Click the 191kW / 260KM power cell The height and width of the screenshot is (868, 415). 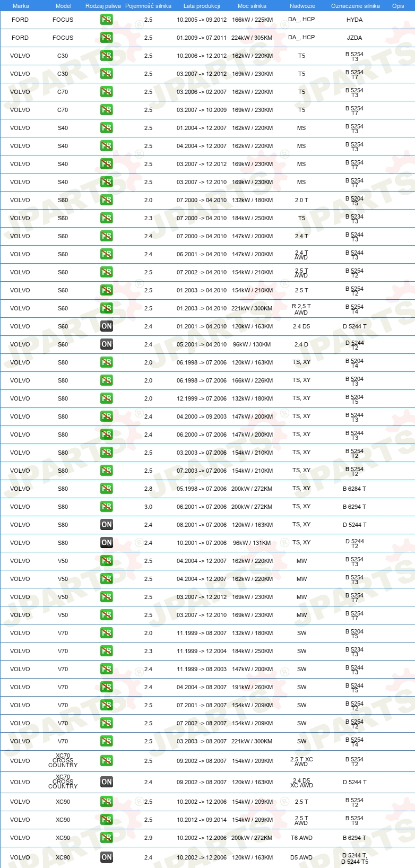[252, 687]
